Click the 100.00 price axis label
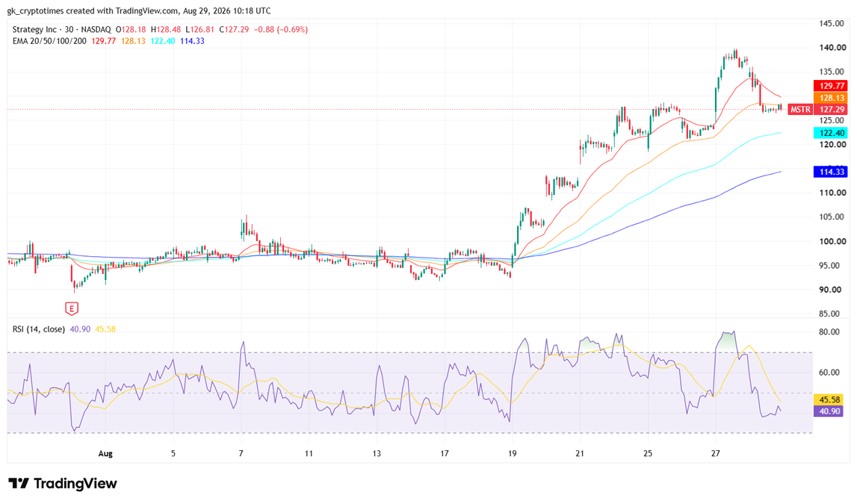This screenshot has height=504, width=857. [x=832, y=241]
